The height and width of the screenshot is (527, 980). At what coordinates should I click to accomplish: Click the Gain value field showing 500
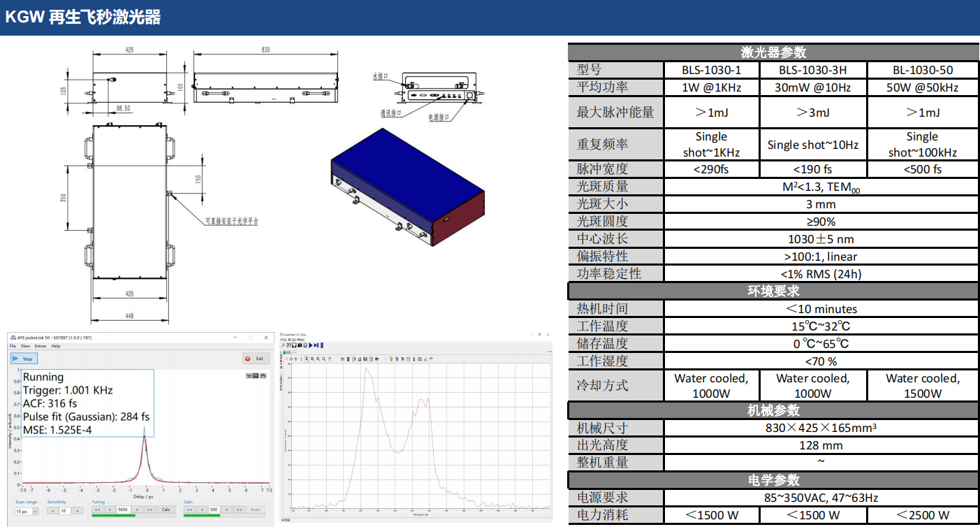coord(214,510)
